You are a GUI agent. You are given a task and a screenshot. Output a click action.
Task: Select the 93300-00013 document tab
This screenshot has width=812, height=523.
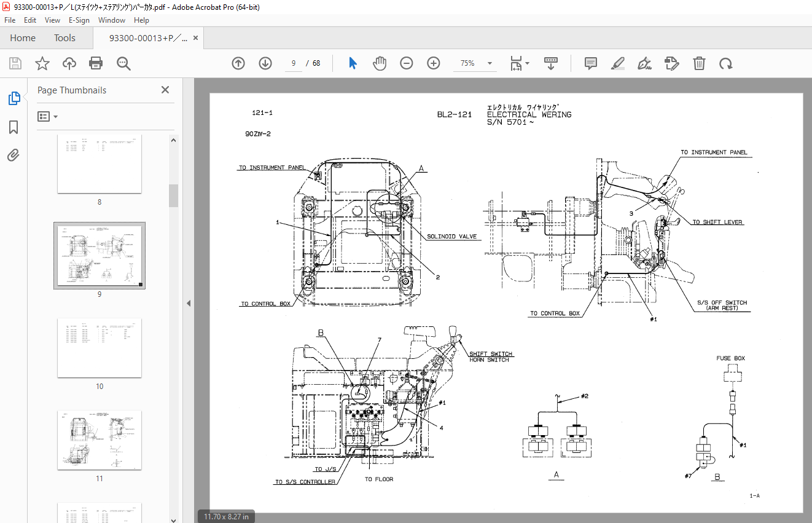click(147, 38)
